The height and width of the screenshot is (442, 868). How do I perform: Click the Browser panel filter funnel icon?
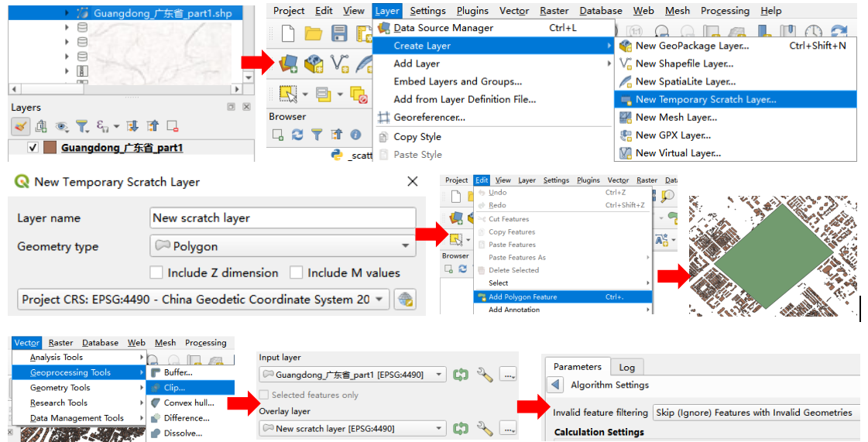(x=317, y=135)
